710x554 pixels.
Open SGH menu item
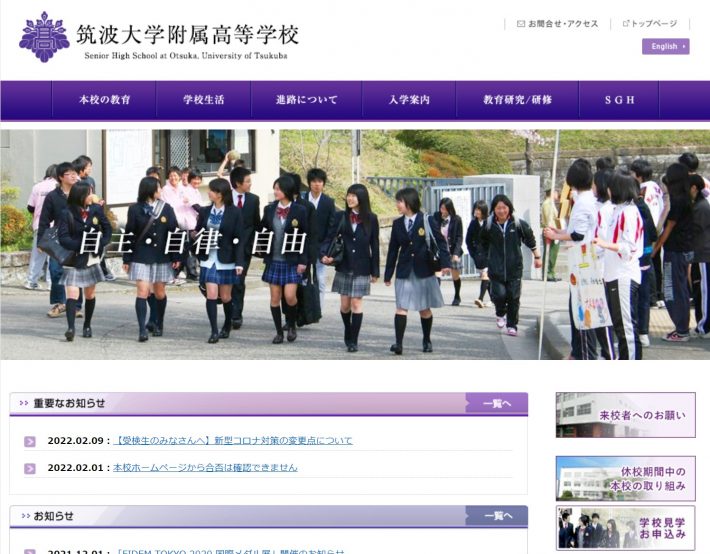619,100
